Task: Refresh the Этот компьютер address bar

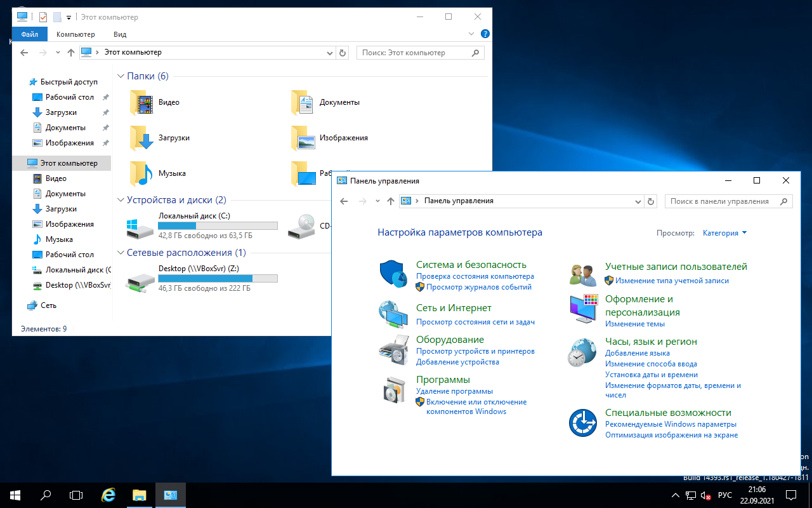Action: pyautogui.click(x=343, y=53)
